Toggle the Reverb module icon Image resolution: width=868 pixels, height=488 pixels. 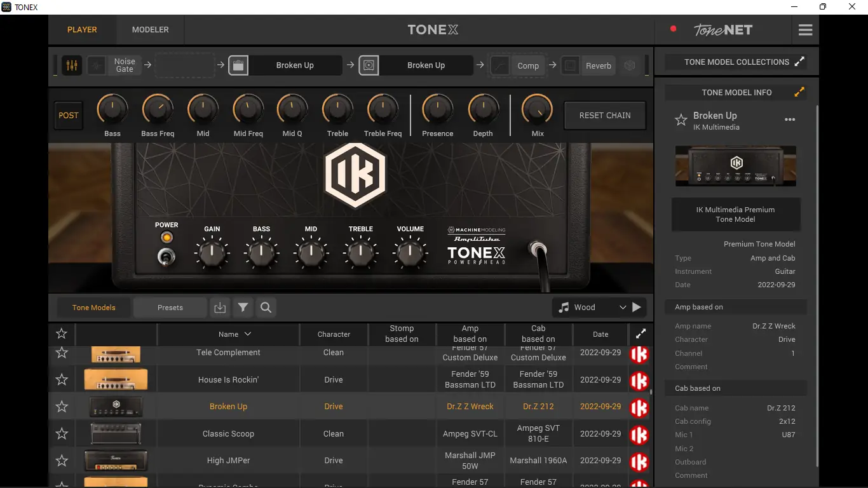571,65
